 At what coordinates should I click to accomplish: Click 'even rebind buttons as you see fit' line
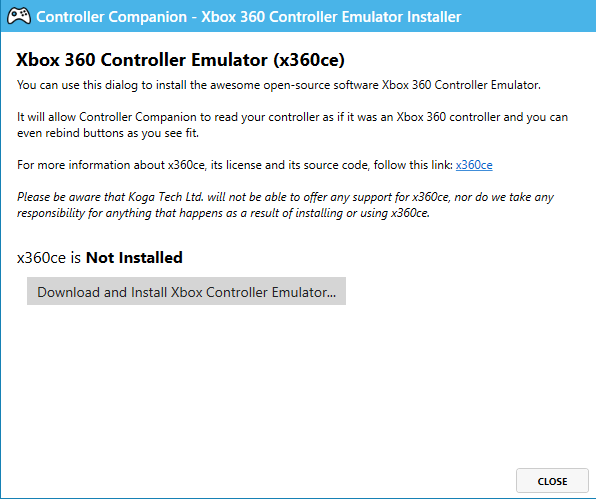[x=108, y=133]
